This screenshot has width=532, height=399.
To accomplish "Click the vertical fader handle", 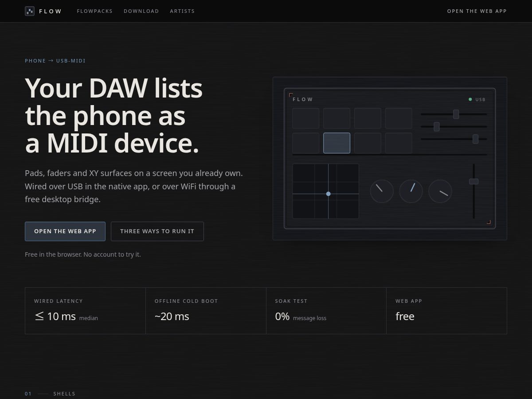I will point(473,181).
